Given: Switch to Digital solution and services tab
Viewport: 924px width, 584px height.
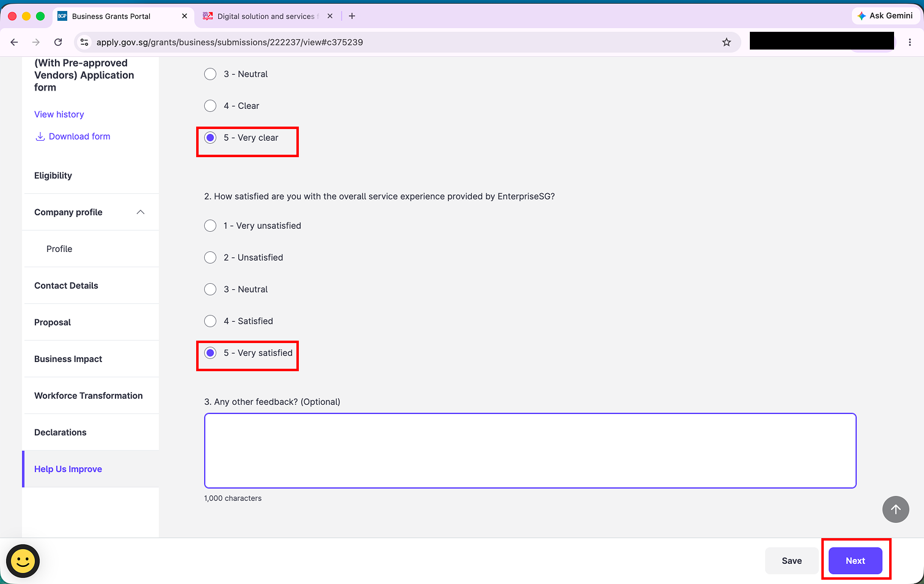Looking at the screenshot, I should coord(267,16).
